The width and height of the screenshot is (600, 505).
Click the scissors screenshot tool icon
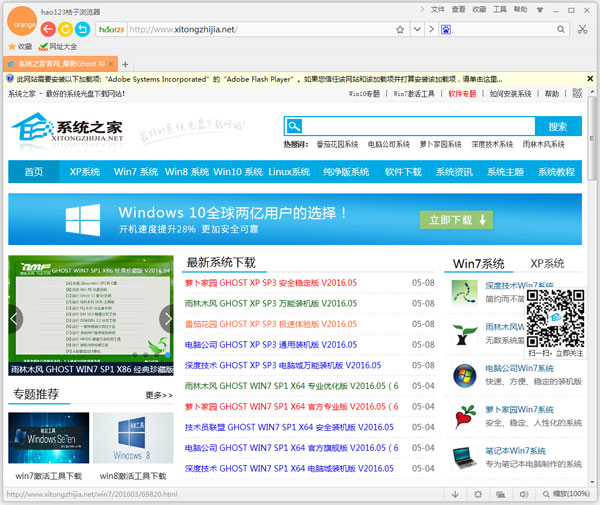coord(582,29)
